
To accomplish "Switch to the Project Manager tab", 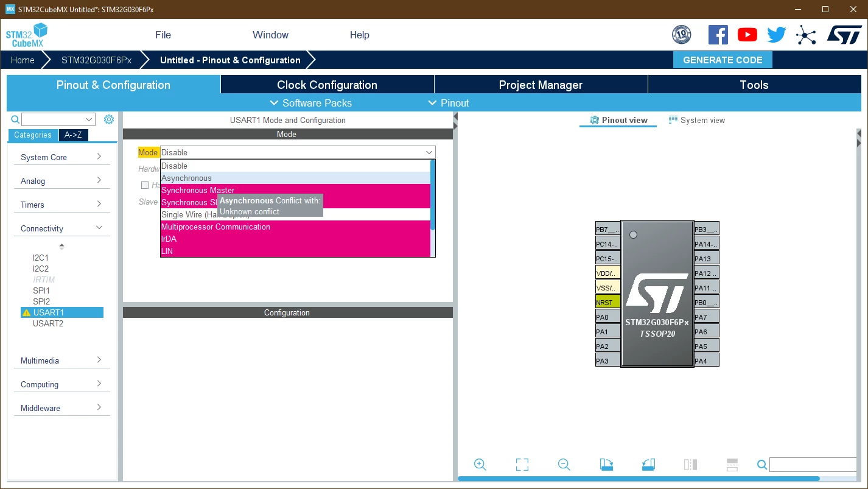I will tap(541, 85).
